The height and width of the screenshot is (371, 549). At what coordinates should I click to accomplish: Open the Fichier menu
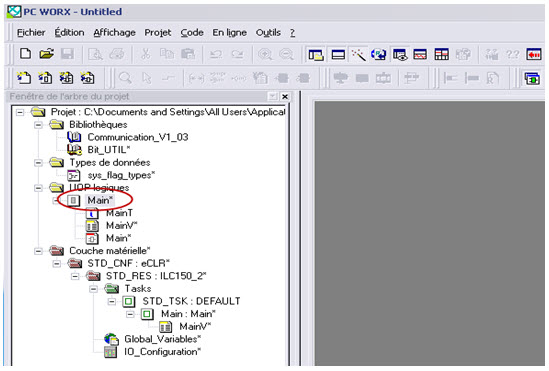tap(31, 33)
